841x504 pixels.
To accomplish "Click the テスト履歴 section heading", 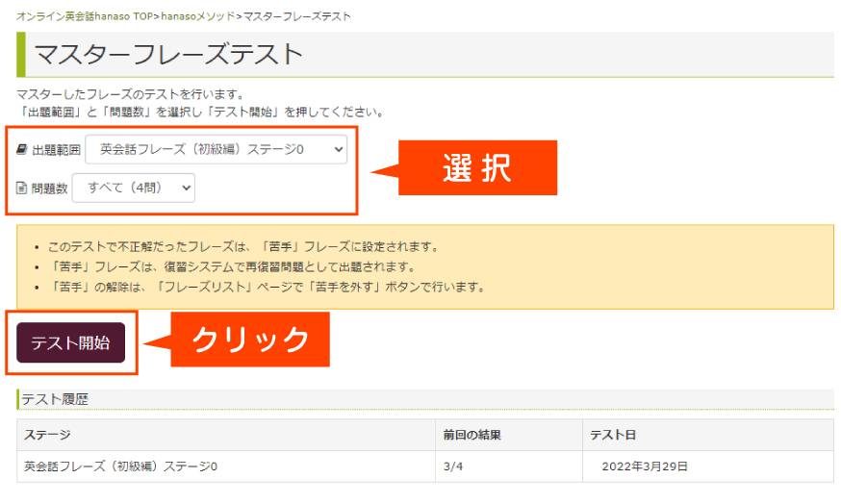I will (x=55, y=399).
